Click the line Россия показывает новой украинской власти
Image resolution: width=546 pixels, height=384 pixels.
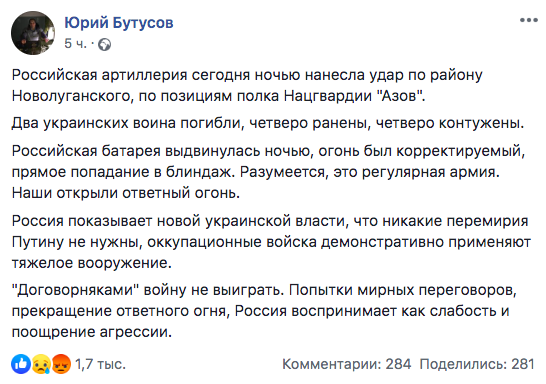pos(270,221)
